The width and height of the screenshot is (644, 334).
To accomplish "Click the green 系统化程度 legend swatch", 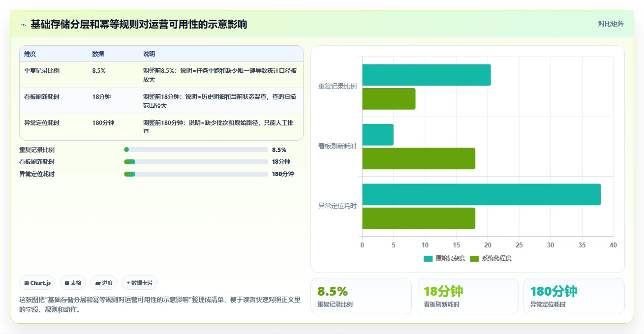I will (x=474, y=258).
